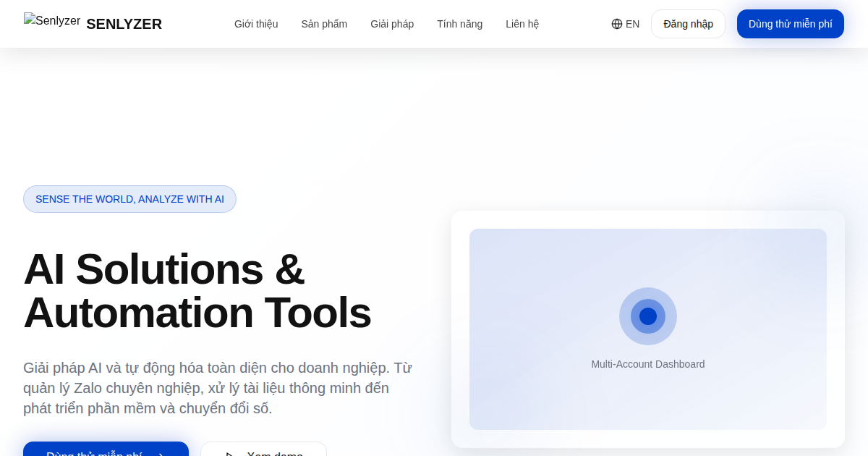
Task: Go to Liên hệ page
Action: coord(522,24)
